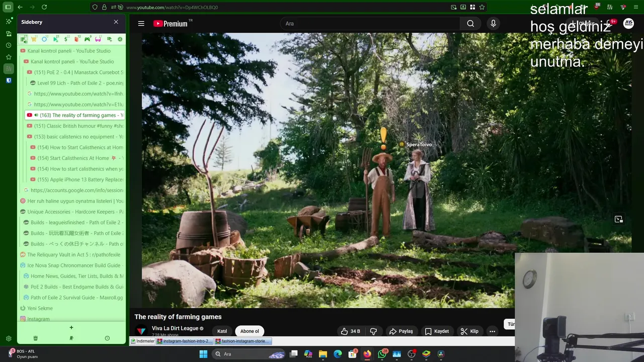Switch to pink glasses Sidebery panel
The width and height of the screenshot is (644, 362).
click(98, 39)
